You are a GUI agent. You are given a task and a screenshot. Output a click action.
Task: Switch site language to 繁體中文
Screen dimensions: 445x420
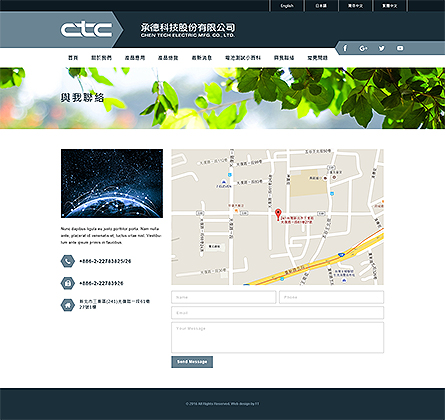pos(390,6)
